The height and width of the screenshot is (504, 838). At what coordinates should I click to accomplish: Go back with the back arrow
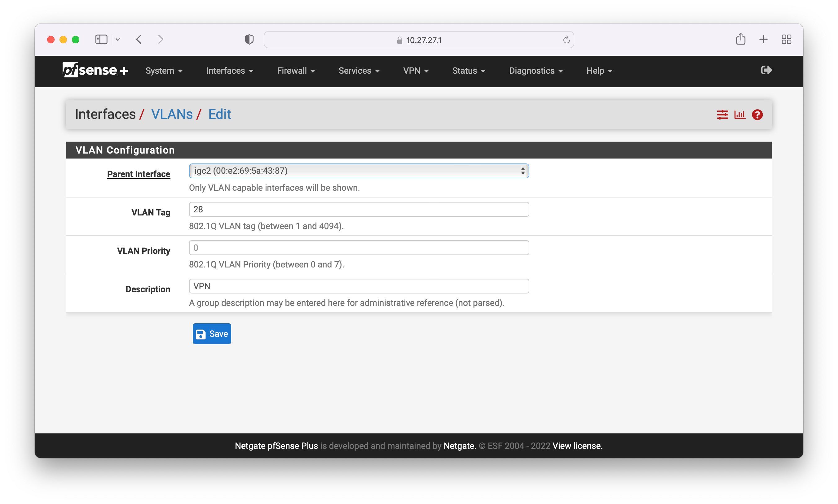click(139, 39)
